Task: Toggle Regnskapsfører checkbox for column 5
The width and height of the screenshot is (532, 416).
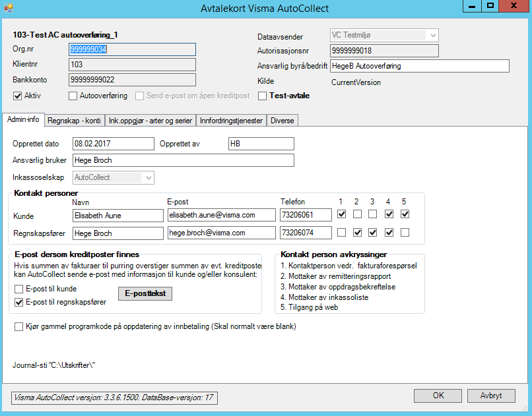Action: click(405, 232)
